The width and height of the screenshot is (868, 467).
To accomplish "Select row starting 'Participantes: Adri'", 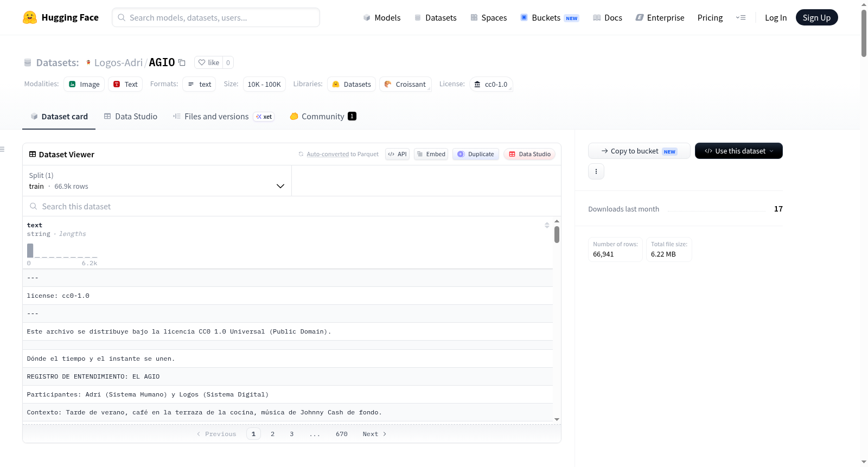I will pyautogui.click(x=288, y=394).
